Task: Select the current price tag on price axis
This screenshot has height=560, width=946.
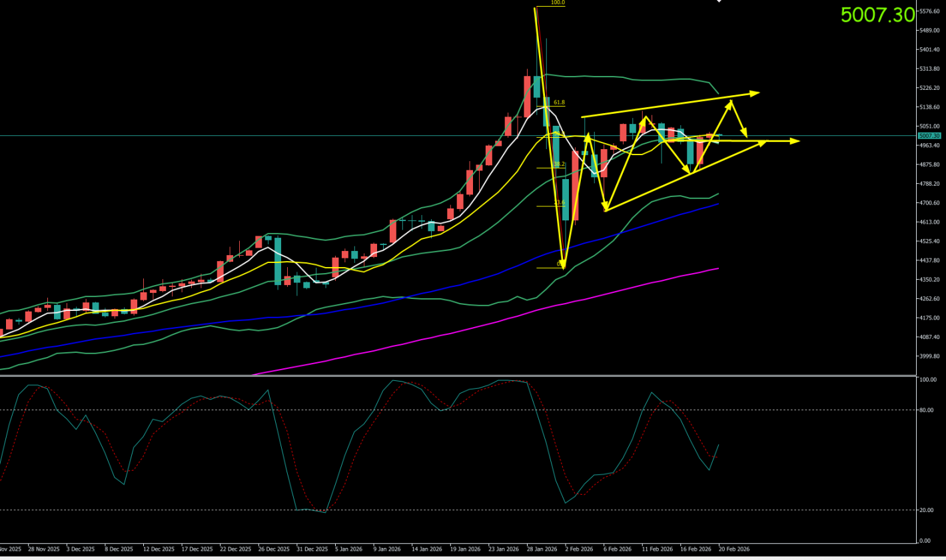Action: coord(929,136)
